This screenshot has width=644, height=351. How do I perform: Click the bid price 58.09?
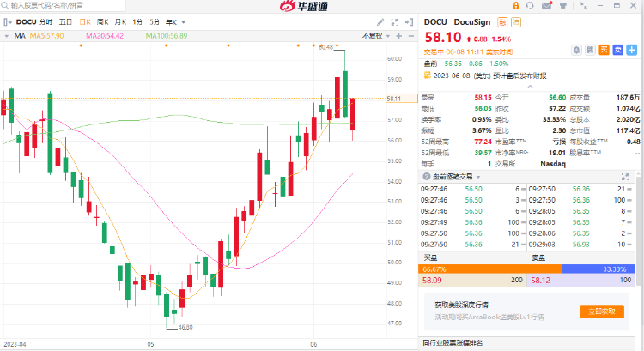pos(432,281)
